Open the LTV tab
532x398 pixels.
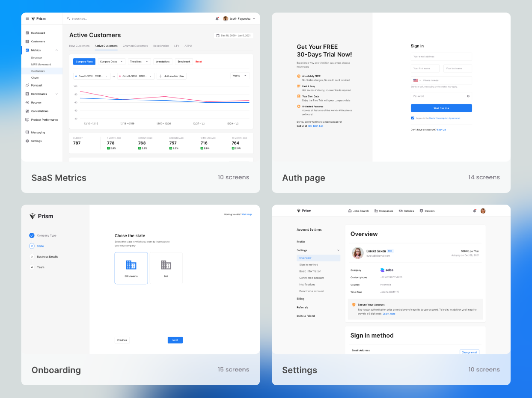[x=177, y=46]
